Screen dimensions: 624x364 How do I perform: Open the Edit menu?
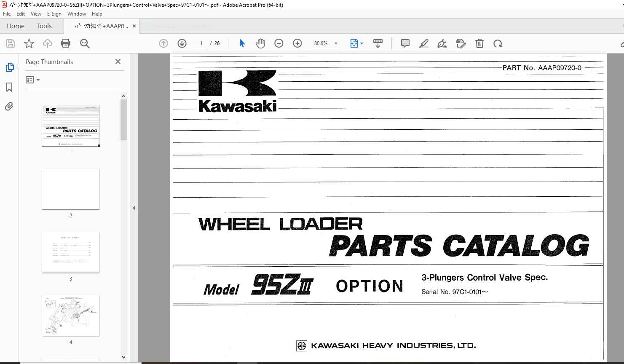(21, 14)
